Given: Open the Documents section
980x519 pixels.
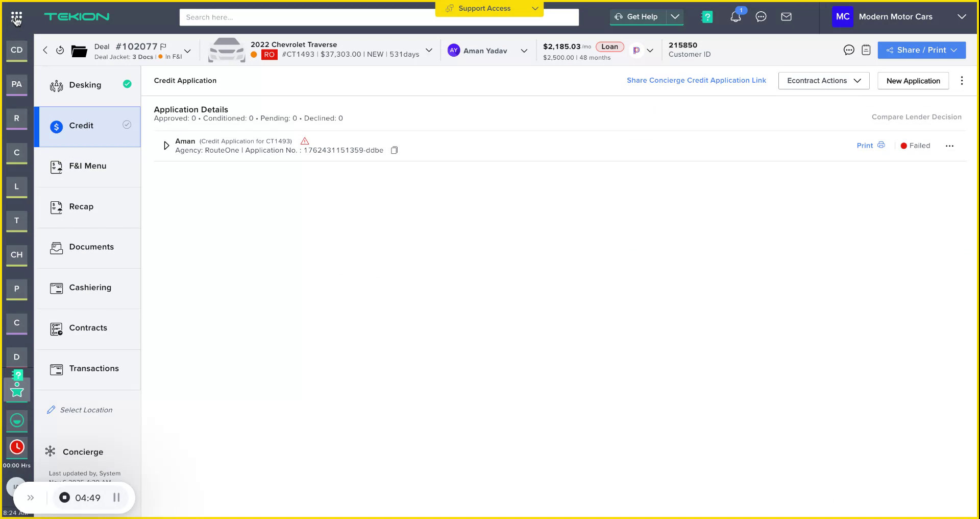Looking at the screenshot, I should pos(91,247).
